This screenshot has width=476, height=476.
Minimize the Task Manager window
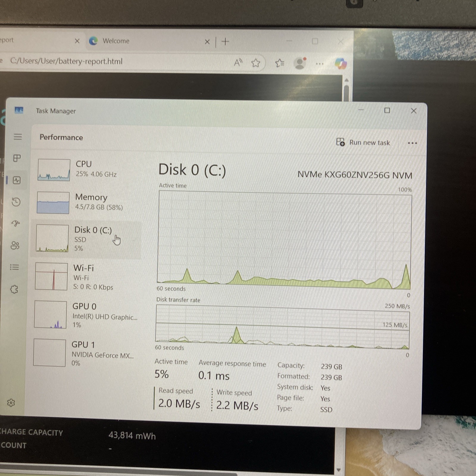click(x=361, y=110)
